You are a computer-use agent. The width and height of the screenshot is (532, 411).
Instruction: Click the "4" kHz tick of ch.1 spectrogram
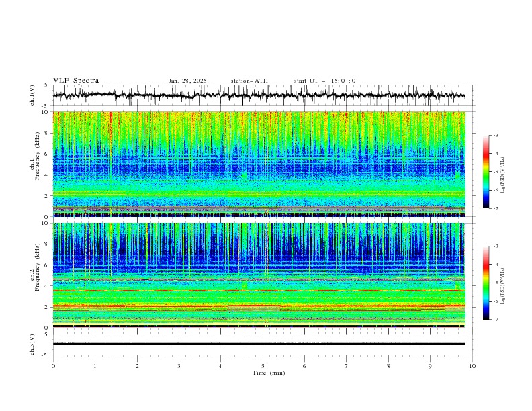[x=47, y=175]
